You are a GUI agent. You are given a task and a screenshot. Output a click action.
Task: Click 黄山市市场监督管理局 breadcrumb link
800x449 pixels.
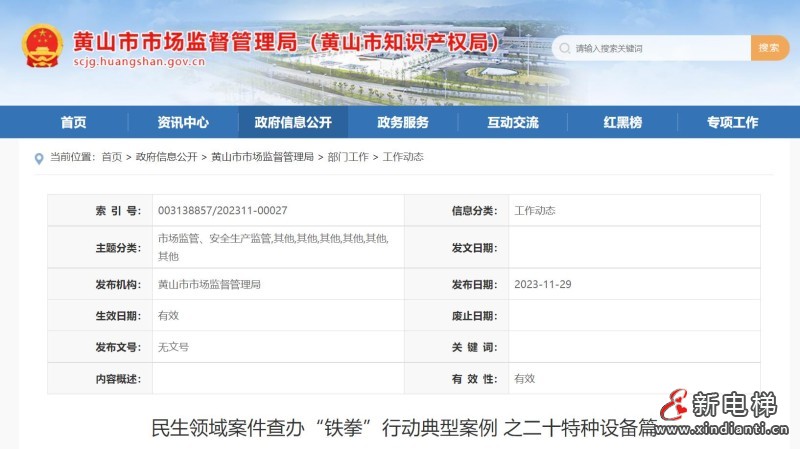[x=262, y=157]
